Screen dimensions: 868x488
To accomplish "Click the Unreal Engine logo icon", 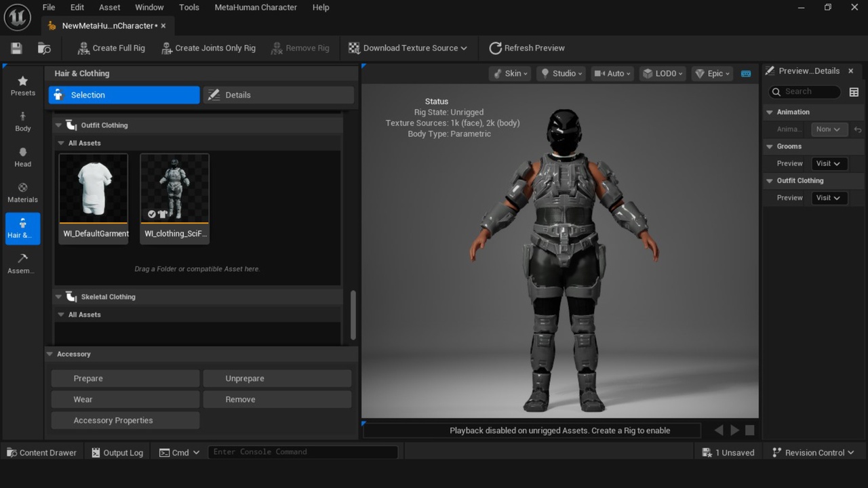I will pyautogui.click(x=17, y=17).
